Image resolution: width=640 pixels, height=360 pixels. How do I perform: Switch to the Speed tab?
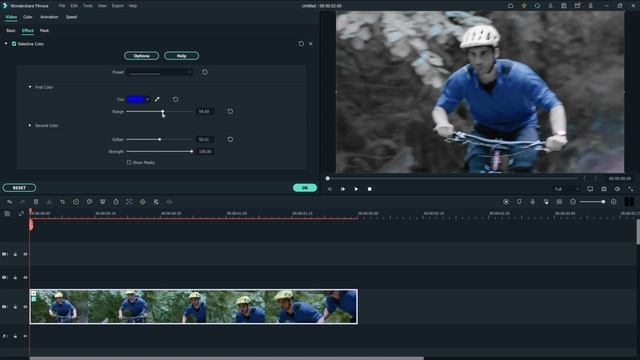pos(71,17)
